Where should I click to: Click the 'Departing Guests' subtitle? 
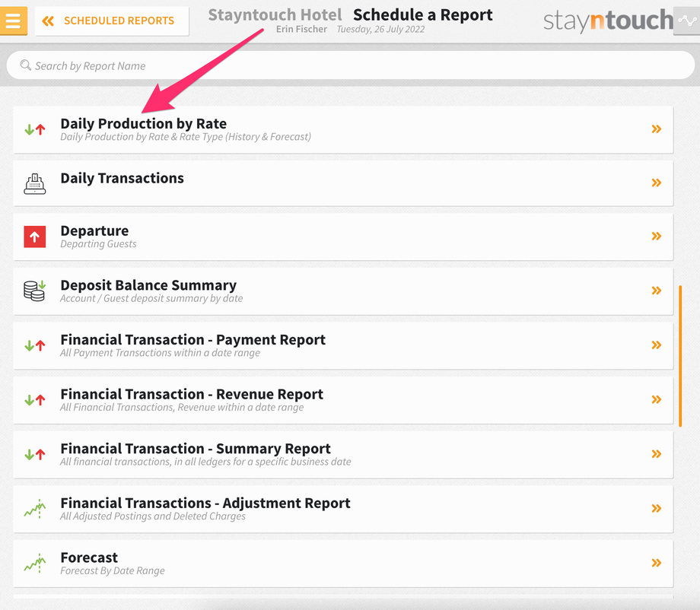[x=98, y=244]
